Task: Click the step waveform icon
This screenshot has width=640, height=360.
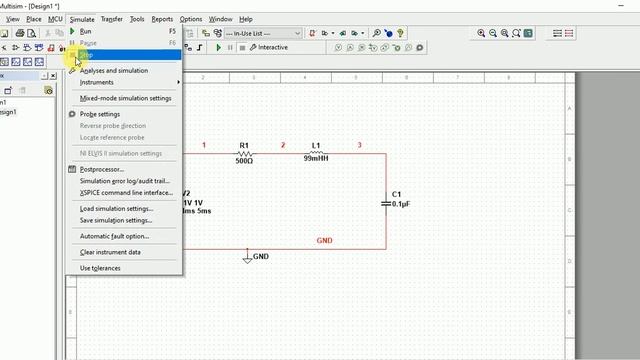Action: click(200, 48)
